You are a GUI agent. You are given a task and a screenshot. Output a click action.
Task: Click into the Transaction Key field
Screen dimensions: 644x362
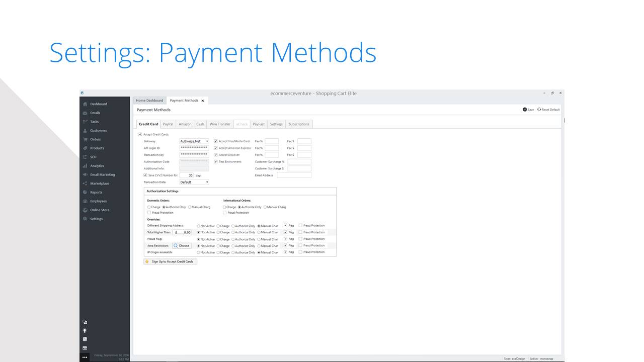194,155
